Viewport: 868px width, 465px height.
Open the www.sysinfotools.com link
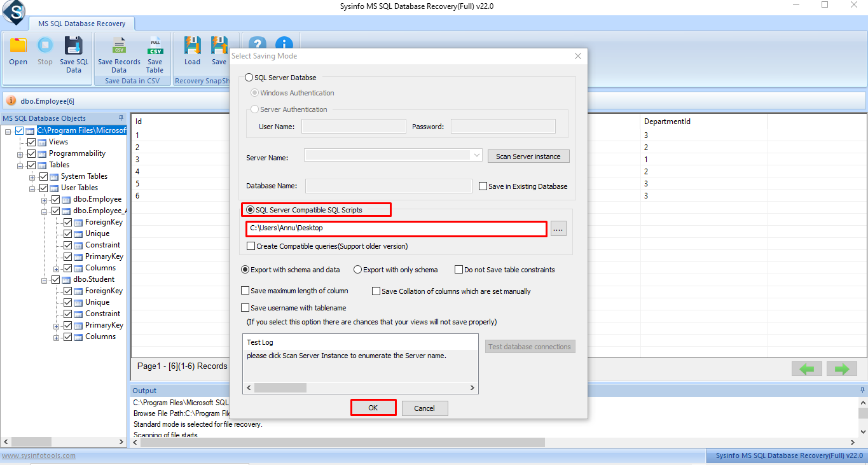[39, 455]
